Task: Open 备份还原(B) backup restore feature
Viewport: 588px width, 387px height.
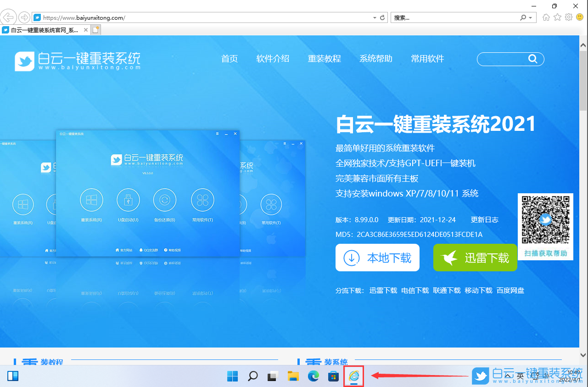Action: 164,200
